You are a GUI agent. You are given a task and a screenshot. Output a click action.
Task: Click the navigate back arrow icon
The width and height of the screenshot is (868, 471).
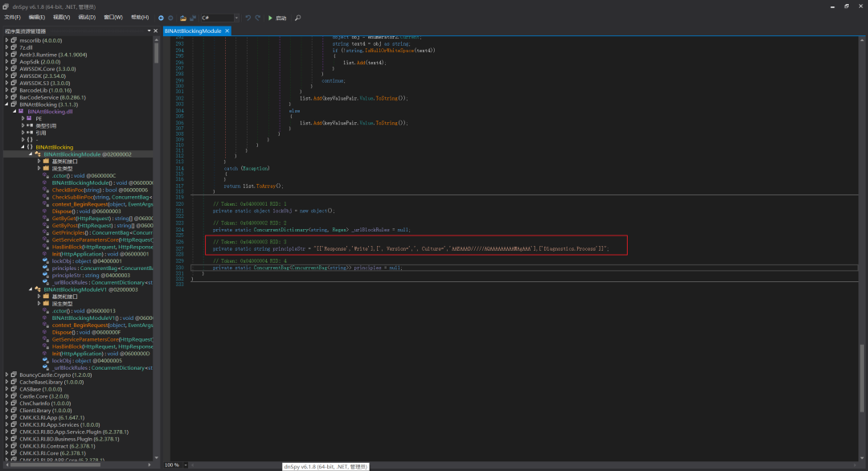pos(161,18)
